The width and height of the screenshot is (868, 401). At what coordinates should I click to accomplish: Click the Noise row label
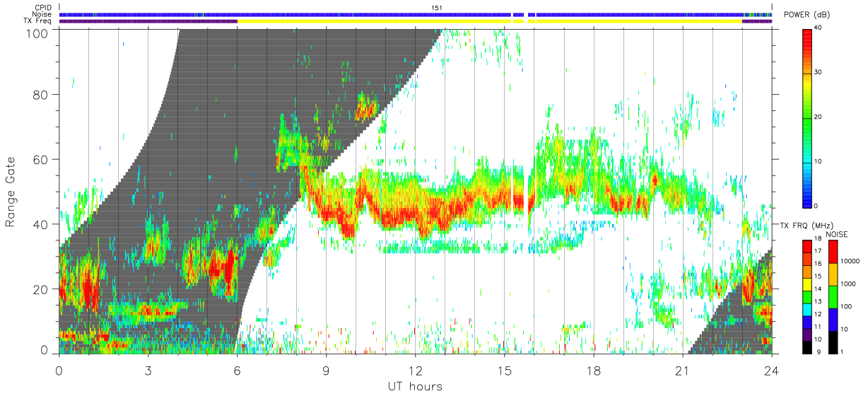pyautogui.click(x=42, y=14)
